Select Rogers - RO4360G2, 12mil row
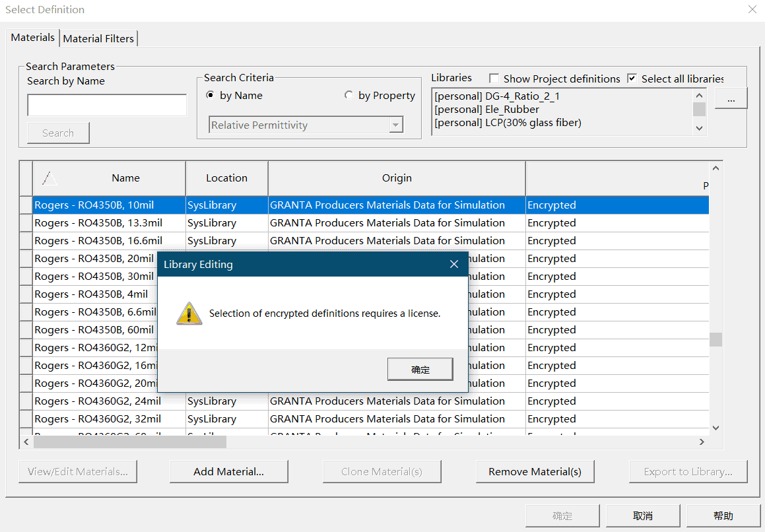765x532 pixels. [95, 347]
